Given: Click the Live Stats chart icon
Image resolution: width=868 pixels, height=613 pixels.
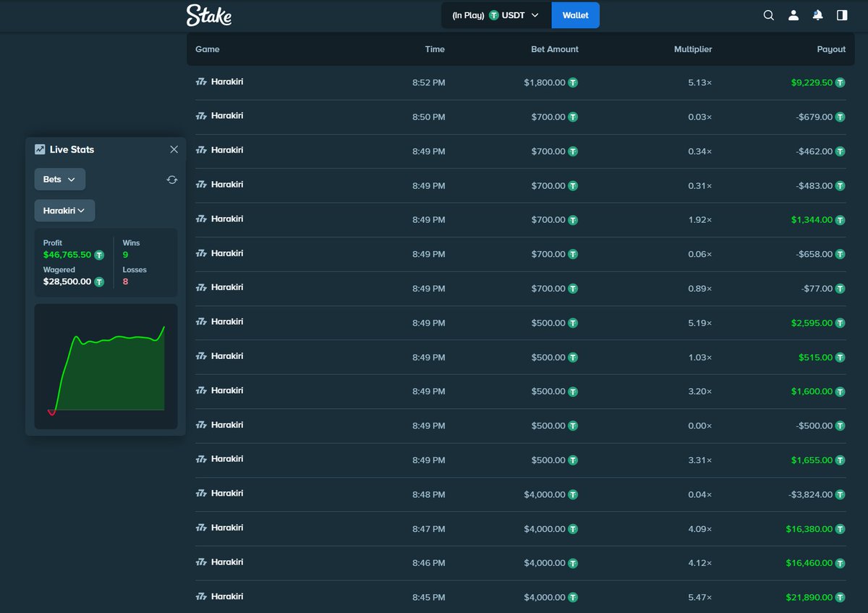Looking at the screenshot, I should click(40, 149).
